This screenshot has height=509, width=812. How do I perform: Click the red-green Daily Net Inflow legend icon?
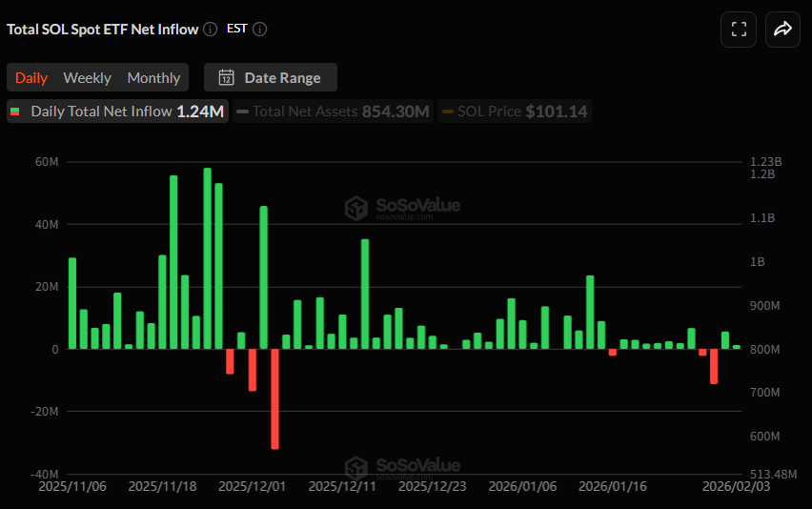tap(15, 112)
